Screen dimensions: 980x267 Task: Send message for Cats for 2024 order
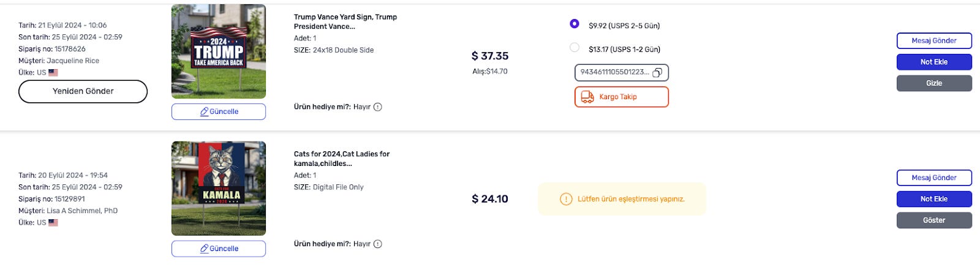[x=934, y=178]
